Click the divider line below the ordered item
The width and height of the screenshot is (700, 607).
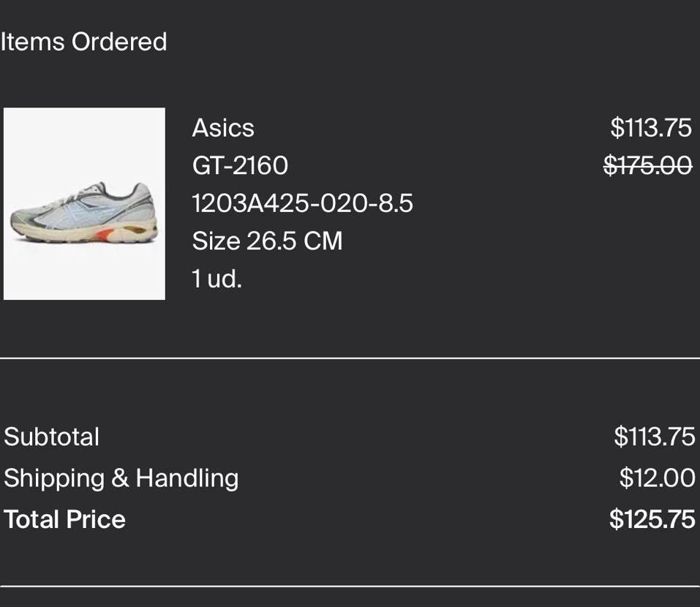(350, 358)
